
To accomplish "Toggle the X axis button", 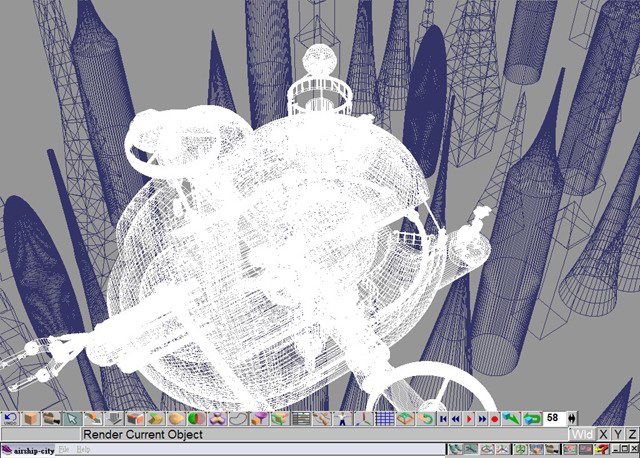I will click(603, 434).
